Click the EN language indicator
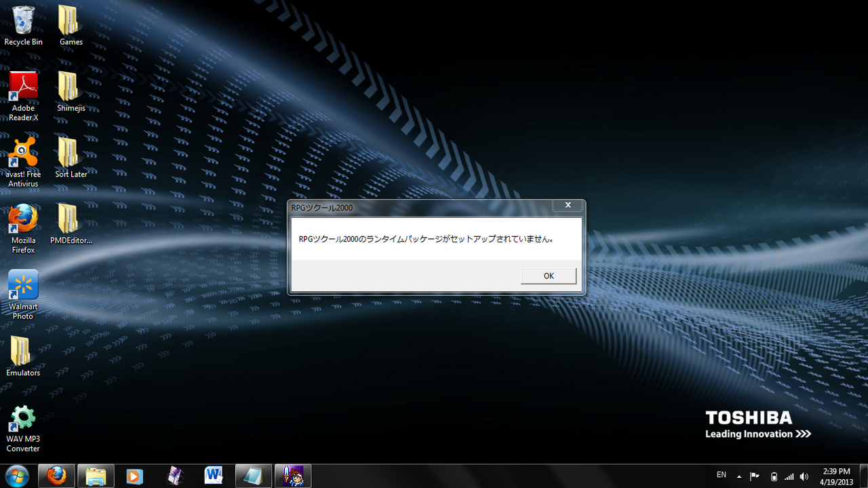 pos(722,475)
